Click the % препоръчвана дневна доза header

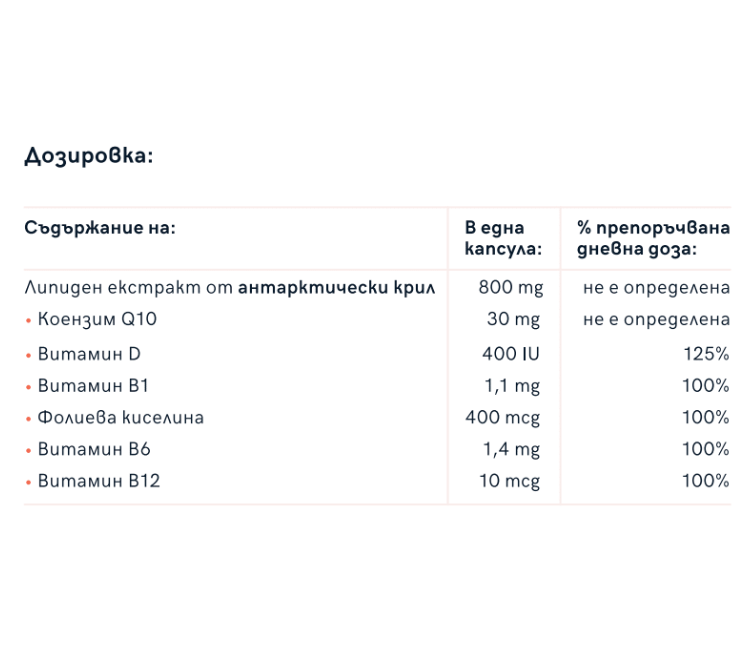(653, 238)
